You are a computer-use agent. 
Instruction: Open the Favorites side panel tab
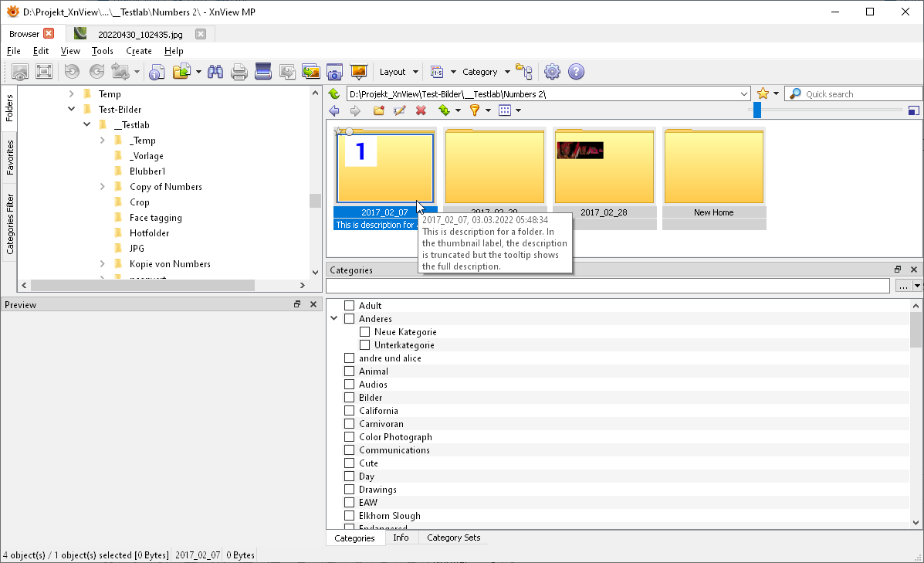click(10, 157)
